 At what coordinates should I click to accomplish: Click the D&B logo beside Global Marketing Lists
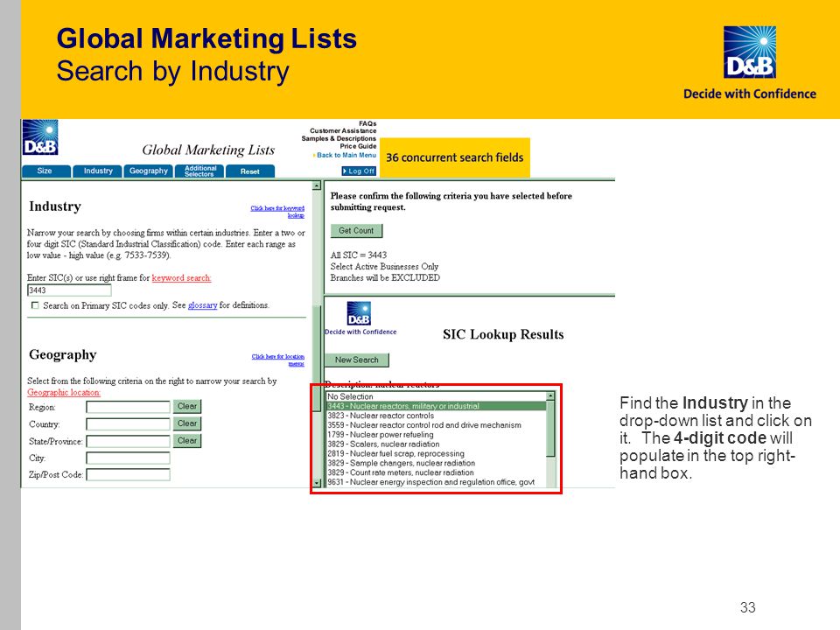click(x=40, y=137)
